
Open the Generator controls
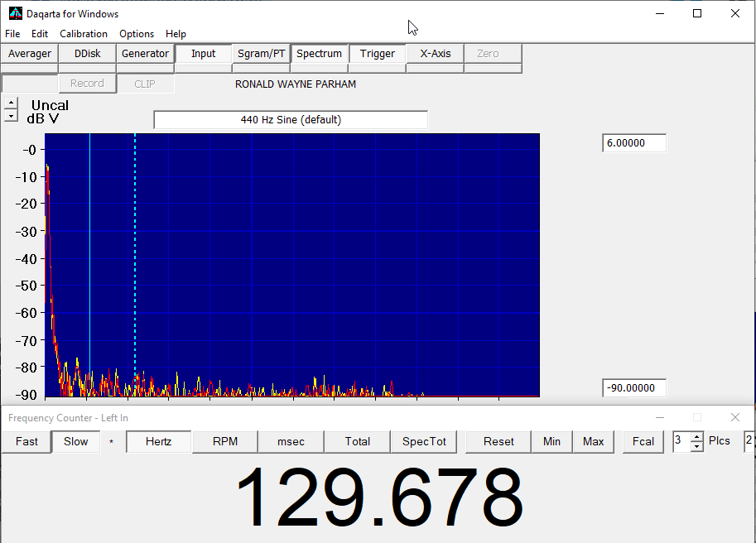tap(145, 54)
